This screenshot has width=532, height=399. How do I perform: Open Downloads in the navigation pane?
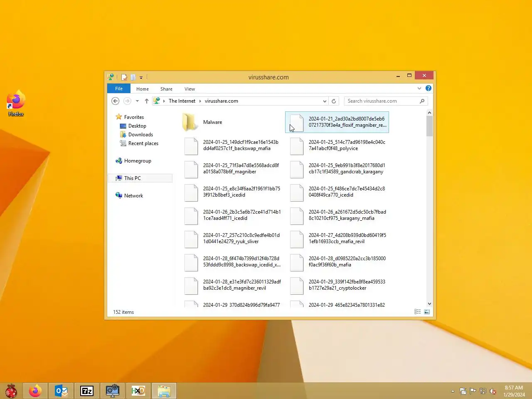point(140,135)
